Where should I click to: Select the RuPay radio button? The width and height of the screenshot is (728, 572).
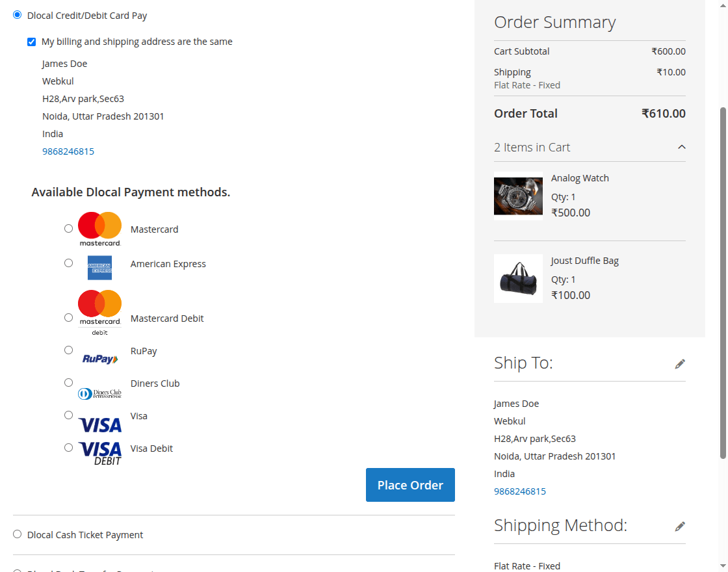click(x=68, y=350)
